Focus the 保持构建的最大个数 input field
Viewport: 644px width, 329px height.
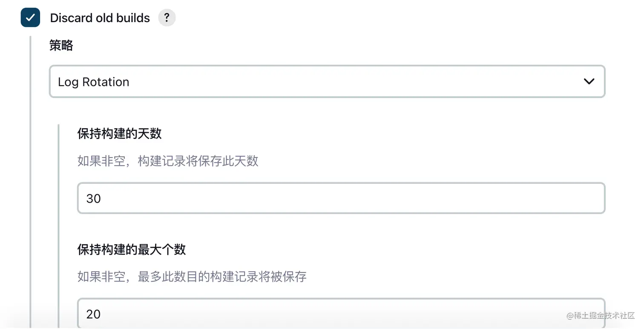[x=341, y=314]
